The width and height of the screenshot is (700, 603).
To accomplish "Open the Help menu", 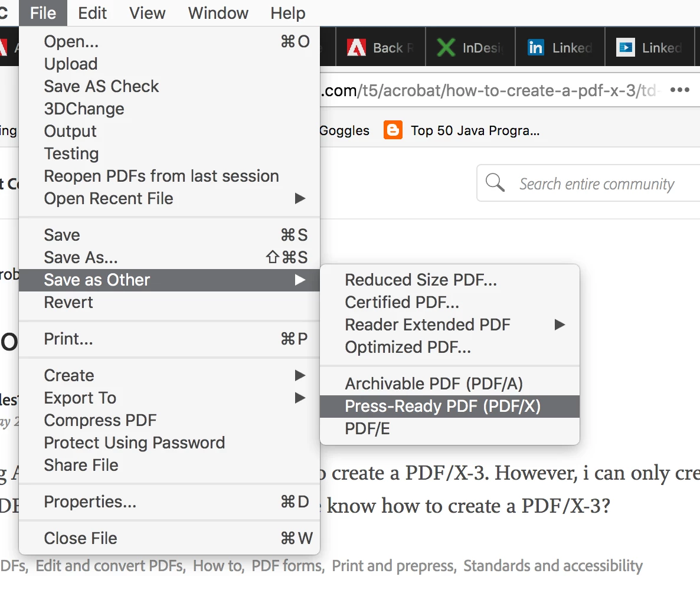I will point(288,13).
